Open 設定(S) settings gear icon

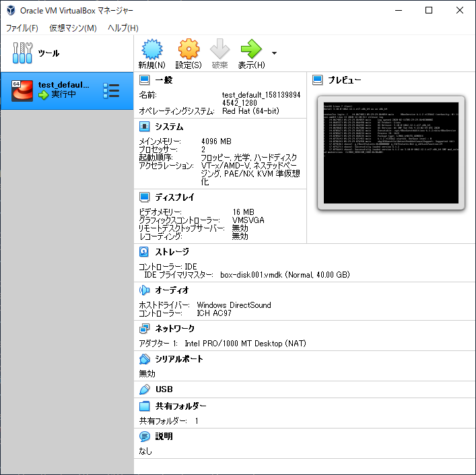189,49
